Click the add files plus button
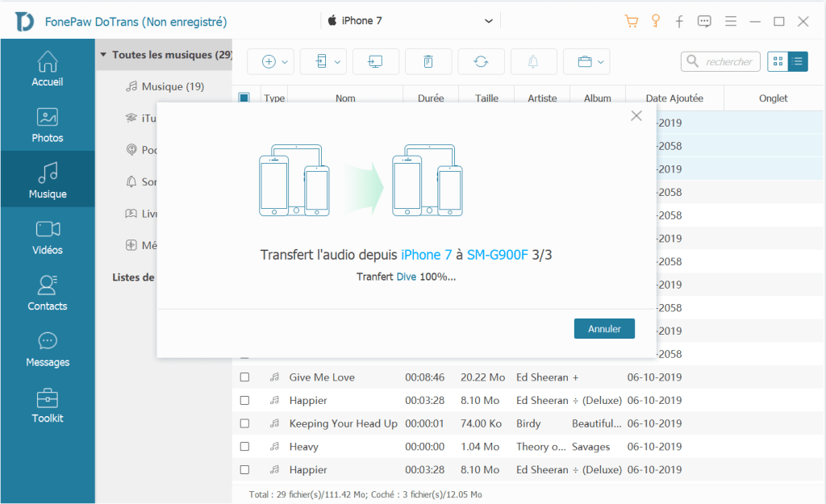Viewport: 826px width, 504px height. [269, 61]
